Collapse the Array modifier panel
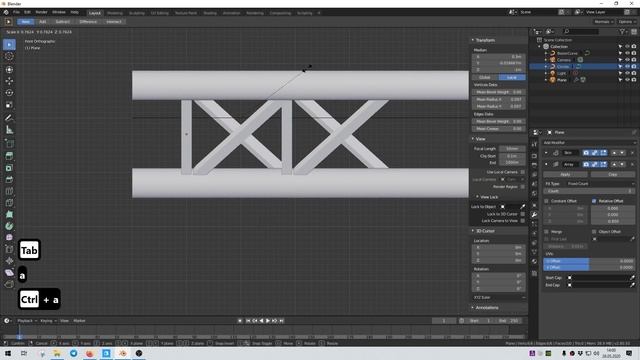Viewport: 640px width, 360px height. (546, 164)
